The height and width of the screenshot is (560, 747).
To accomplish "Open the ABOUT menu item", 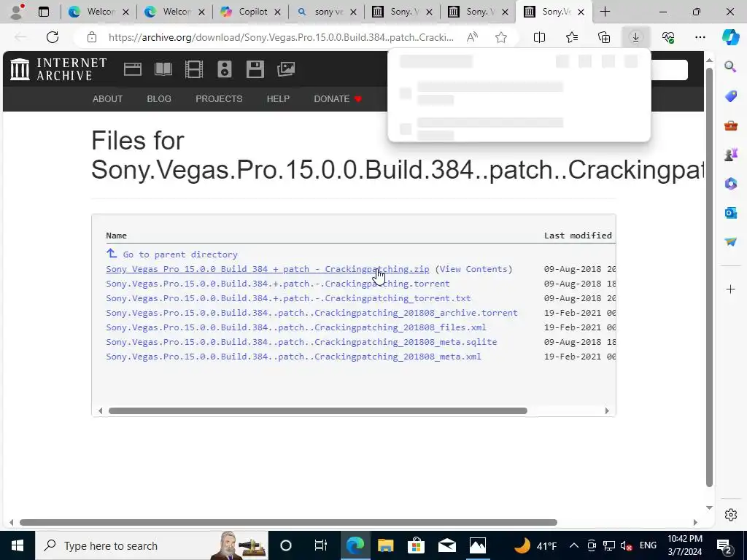I will [x=108, y=99].
